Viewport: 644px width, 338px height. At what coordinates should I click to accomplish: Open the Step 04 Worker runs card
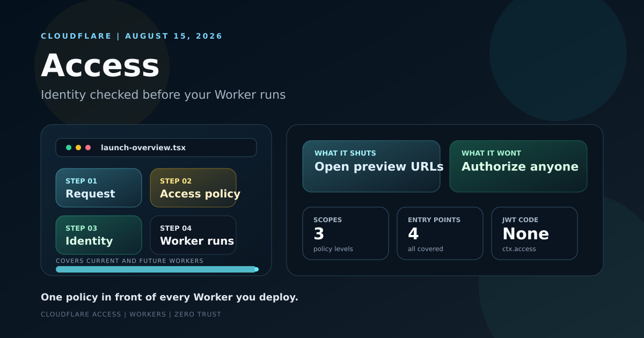point(193,235)
